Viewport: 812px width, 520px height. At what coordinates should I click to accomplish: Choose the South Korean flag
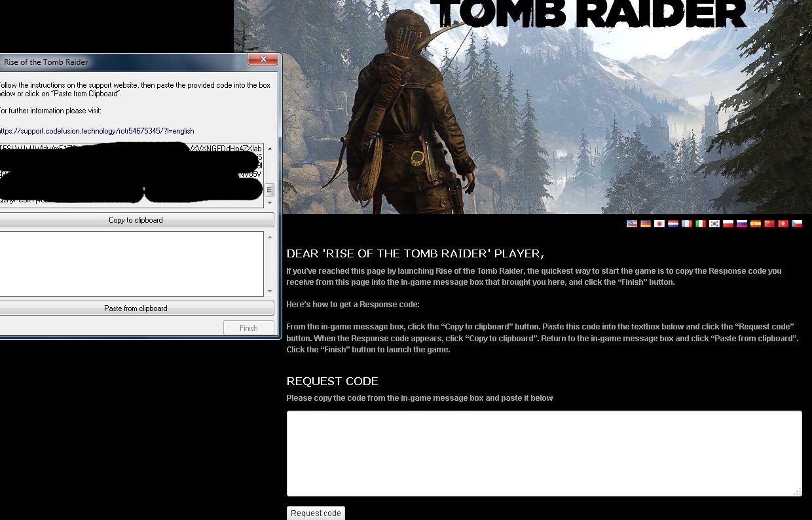tap(714, 224)
